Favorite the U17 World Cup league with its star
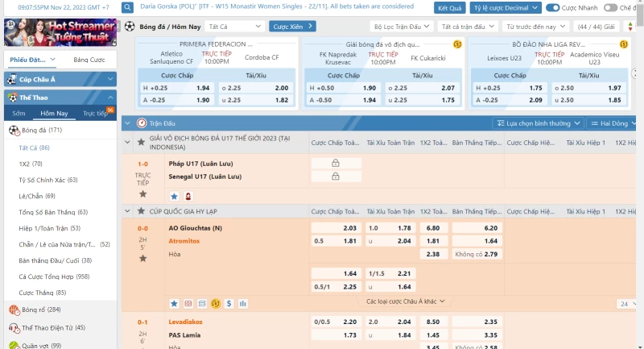This screenshot has height=349, width=644. 141,142
